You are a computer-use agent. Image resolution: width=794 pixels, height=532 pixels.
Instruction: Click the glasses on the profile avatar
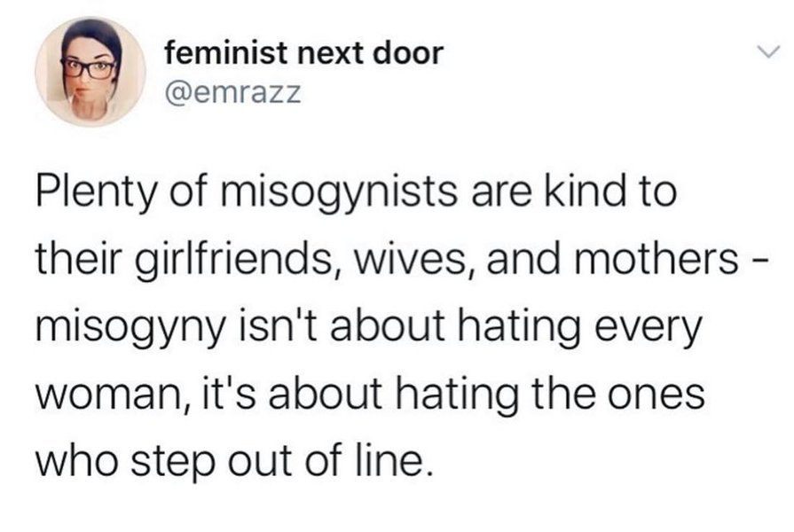(92, 67)
